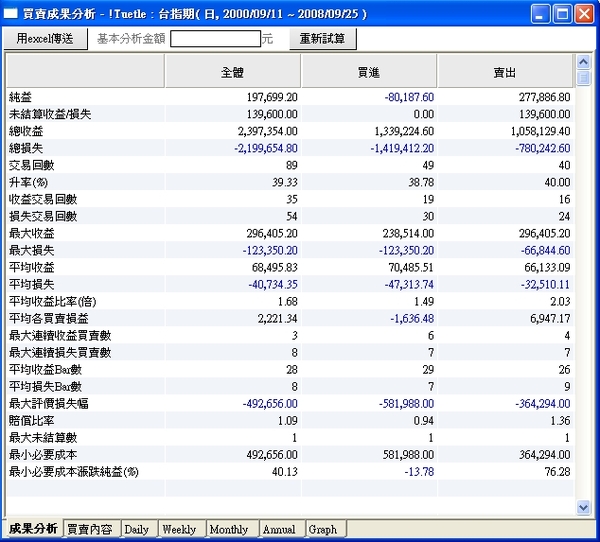Viewport: 600px width, 542px height.
Task: Click the value -47,313.74
Action: [x=409, y=284]
